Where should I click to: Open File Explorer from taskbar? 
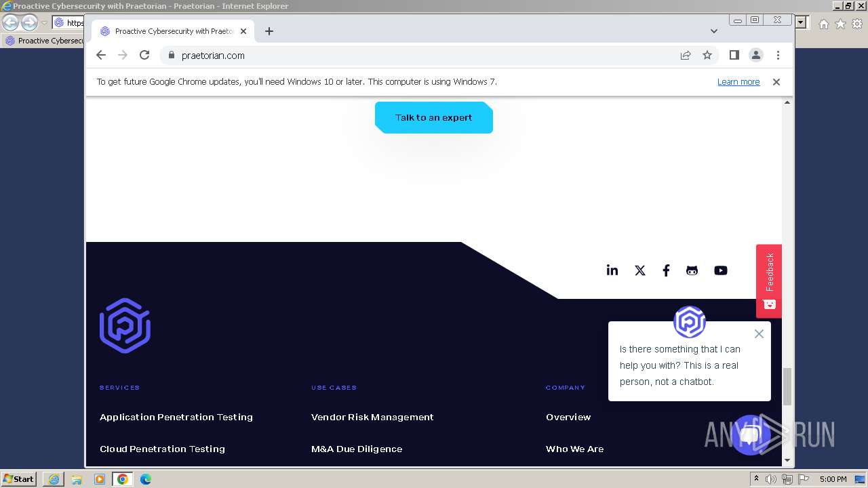pos(77,479)
